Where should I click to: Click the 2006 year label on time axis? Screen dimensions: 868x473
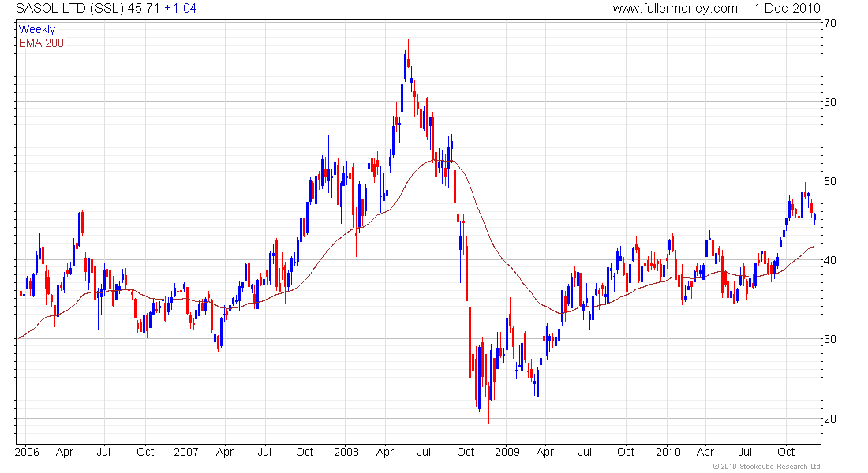[x=27, y=452]
